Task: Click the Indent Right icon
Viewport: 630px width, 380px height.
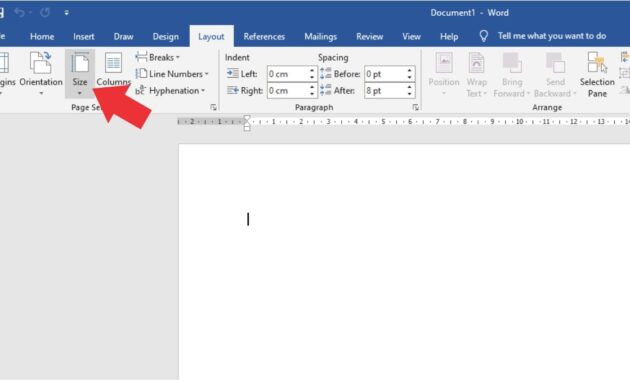Action: [233, 90]
